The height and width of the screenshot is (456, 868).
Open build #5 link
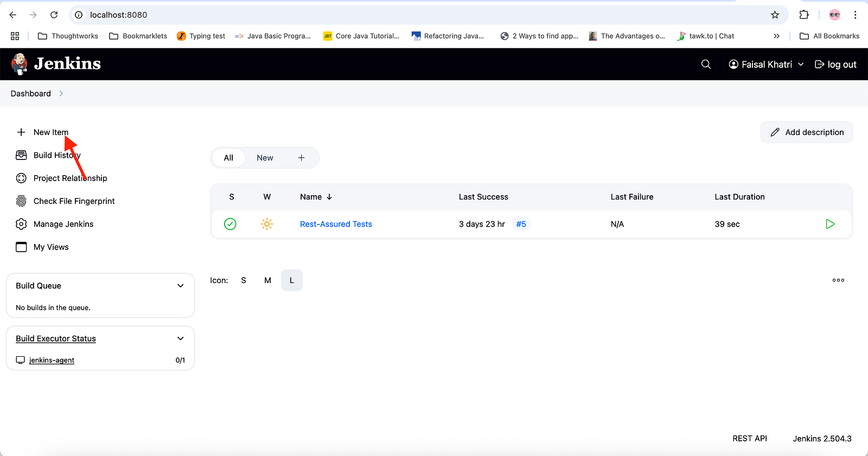(x=521, y=224)
